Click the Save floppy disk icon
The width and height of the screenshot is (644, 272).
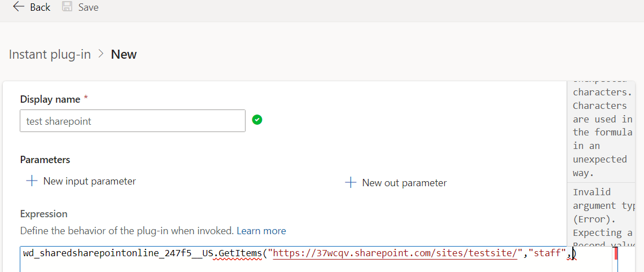[x=67, y=7]
